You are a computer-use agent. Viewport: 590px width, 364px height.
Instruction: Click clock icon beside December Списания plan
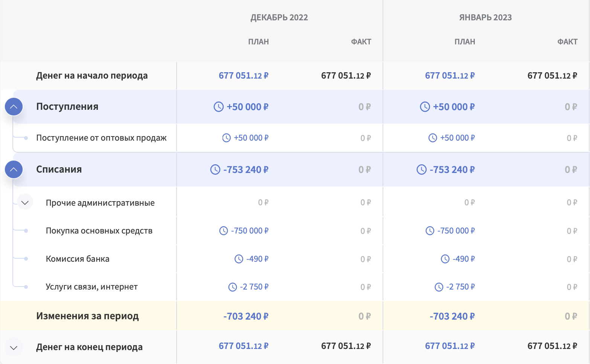215,170
